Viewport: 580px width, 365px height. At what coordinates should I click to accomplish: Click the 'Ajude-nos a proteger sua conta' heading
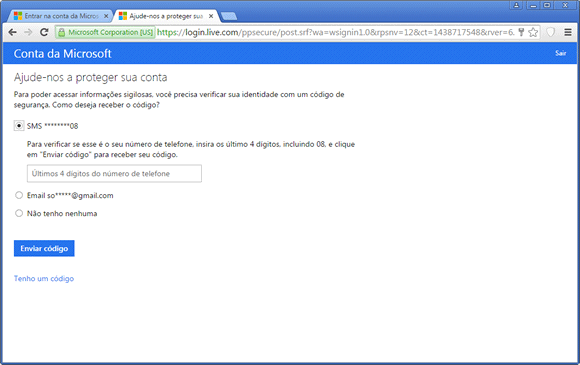tap(91, 77)
